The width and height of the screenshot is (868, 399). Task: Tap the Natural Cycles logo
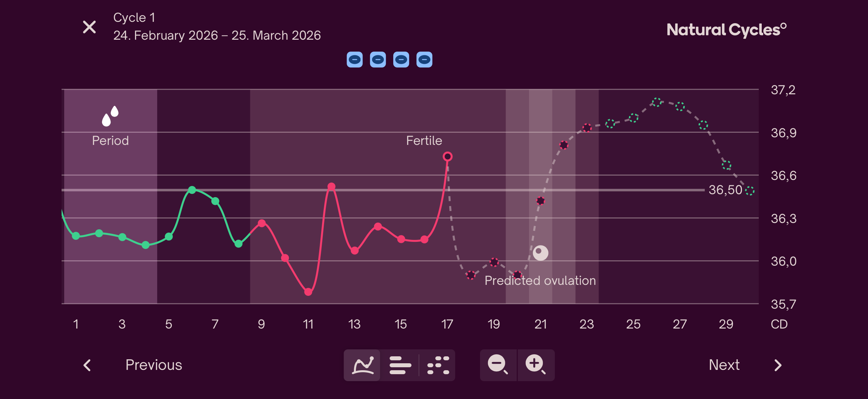(x=726, y=30)
